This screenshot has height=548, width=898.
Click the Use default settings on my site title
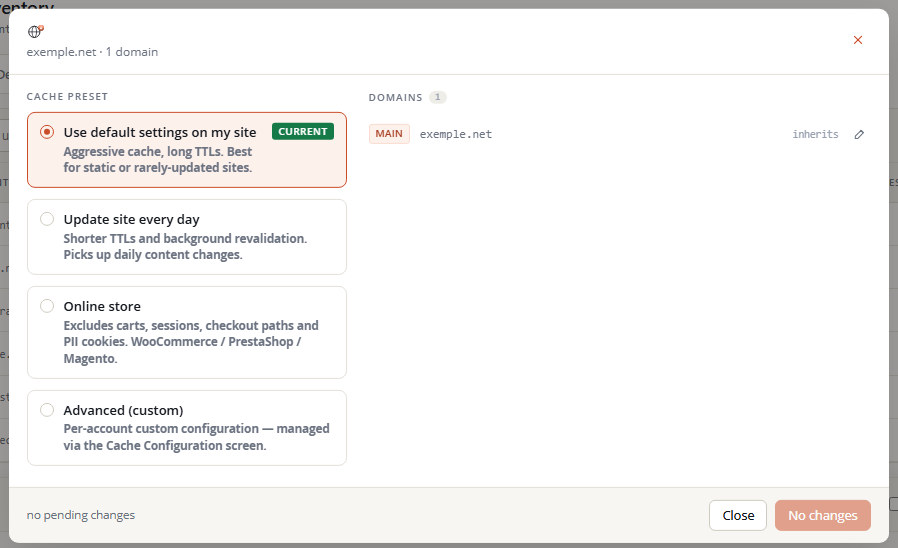160,133
